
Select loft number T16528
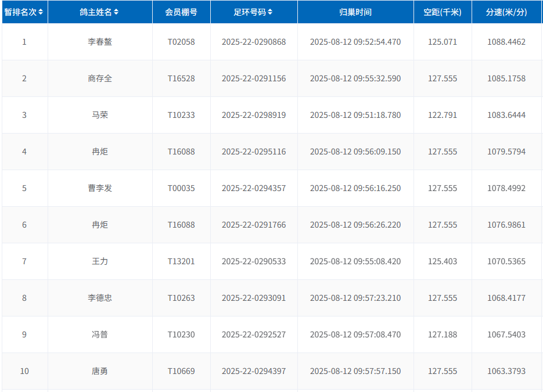click(181, 78)
